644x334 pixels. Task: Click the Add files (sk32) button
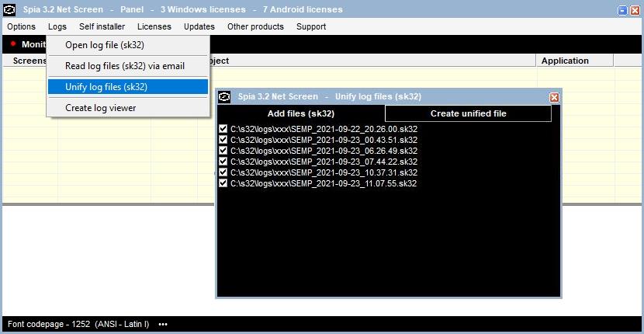point(300,113)
